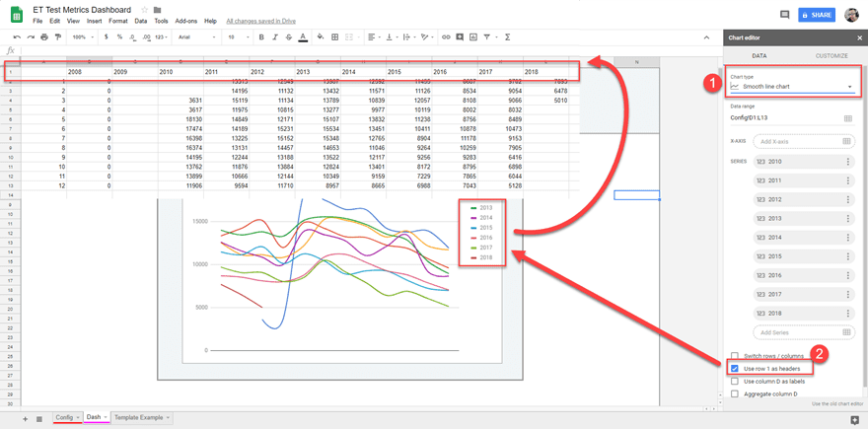
Task: Click the insert link icon
Action: pos(446,37)
